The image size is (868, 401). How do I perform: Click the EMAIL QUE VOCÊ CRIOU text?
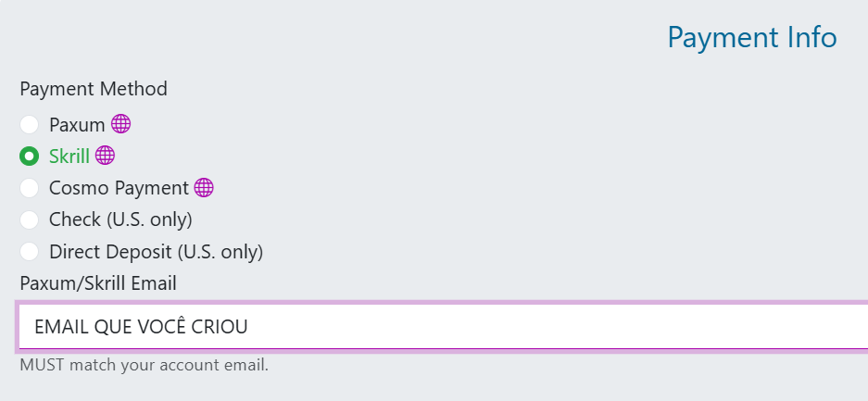141,327
